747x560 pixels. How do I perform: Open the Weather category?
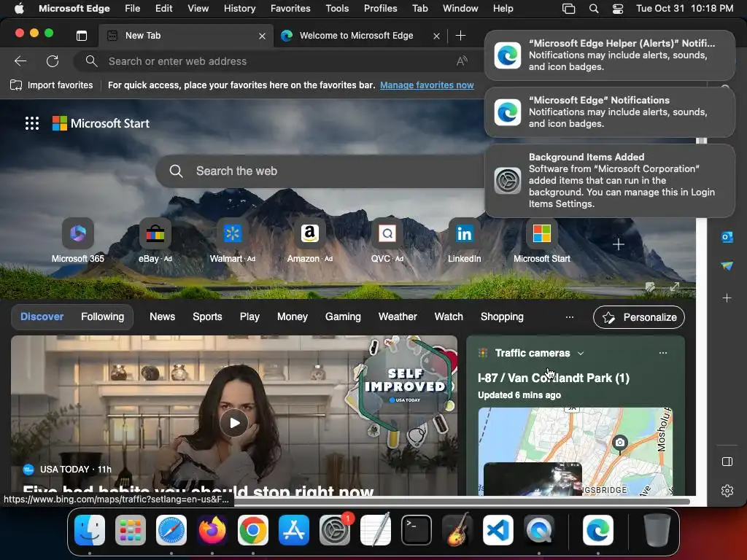click(398, 316)
